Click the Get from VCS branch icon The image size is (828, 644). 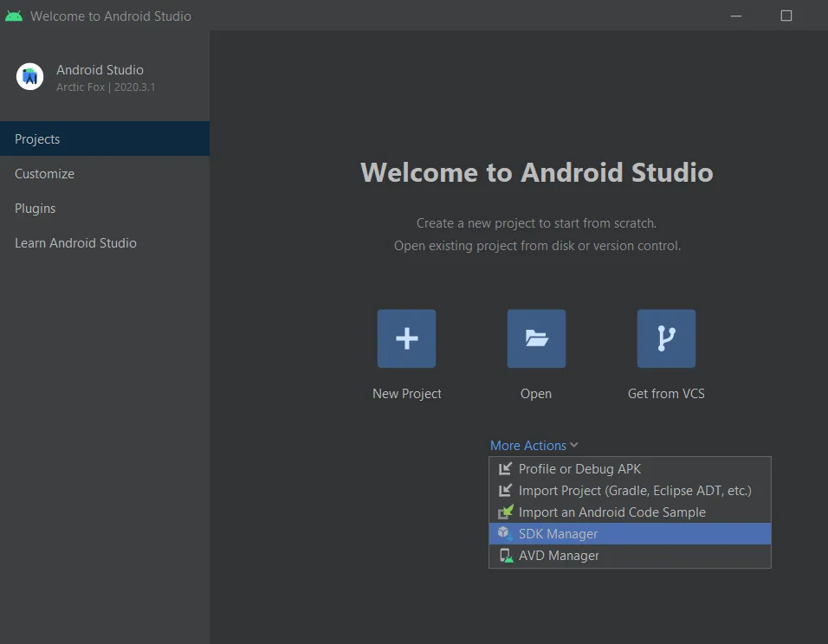click(666, 338)
